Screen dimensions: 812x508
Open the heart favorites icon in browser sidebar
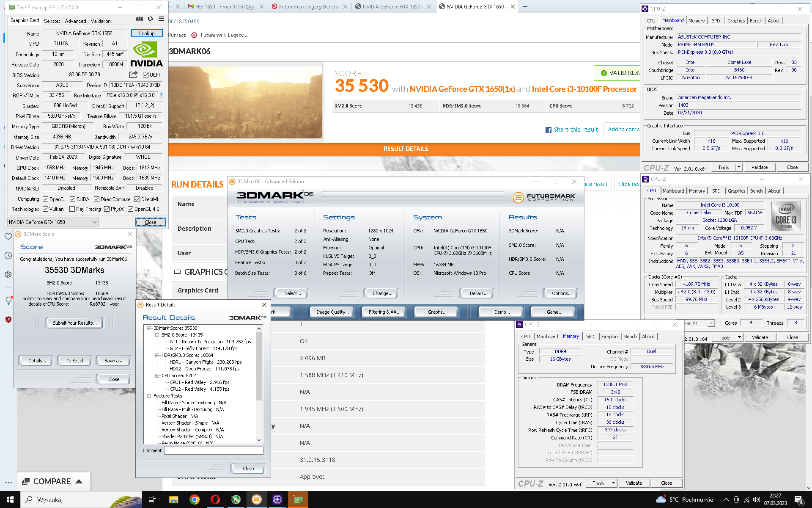tap(8, 236)
